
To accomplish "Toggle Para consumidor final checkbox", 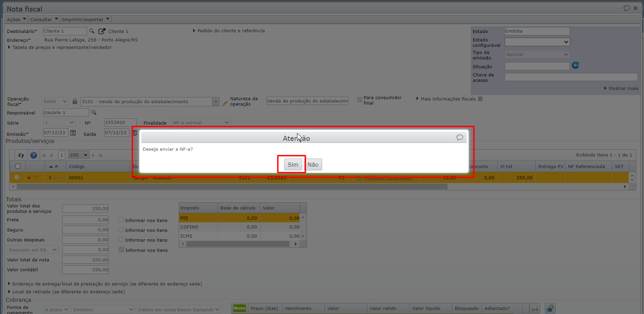I will tap(360, 99).
